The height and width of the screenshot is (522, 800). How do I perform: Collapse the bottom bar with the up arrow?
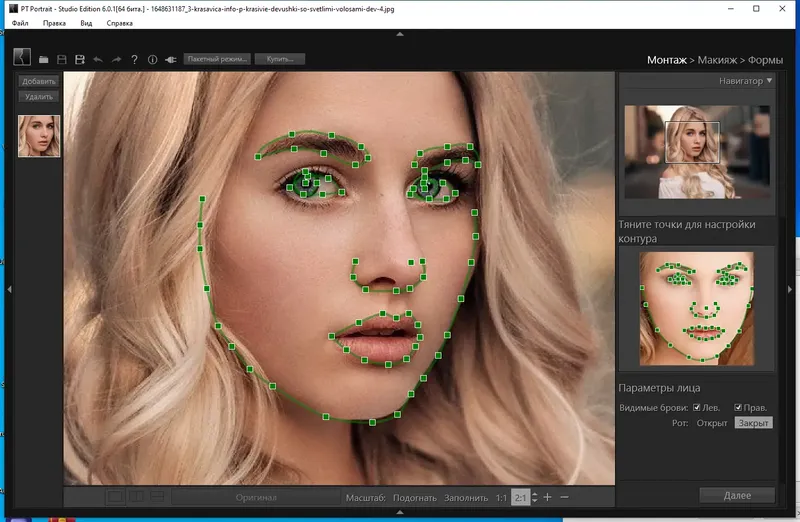click(400, 512)
